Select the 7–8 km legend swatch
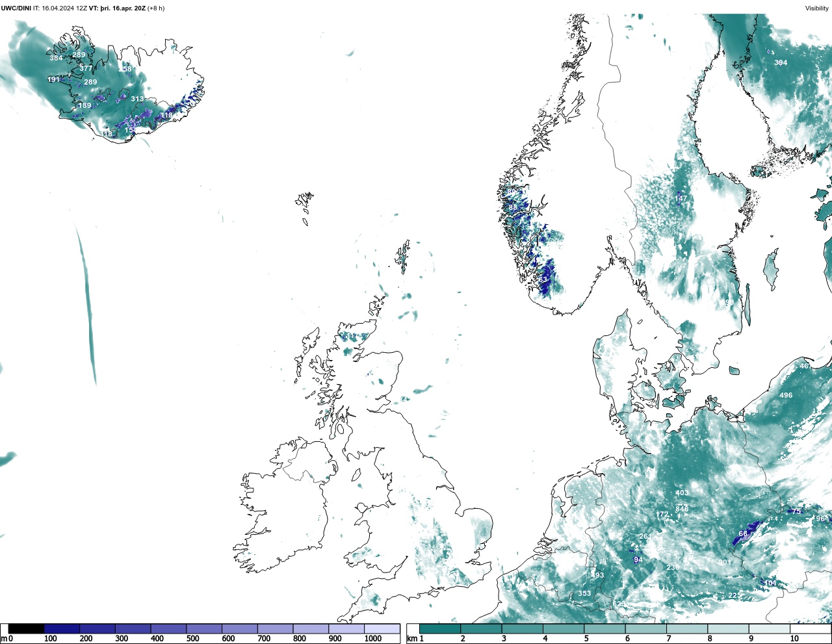 pyautogui.click(x=687, y=628)
